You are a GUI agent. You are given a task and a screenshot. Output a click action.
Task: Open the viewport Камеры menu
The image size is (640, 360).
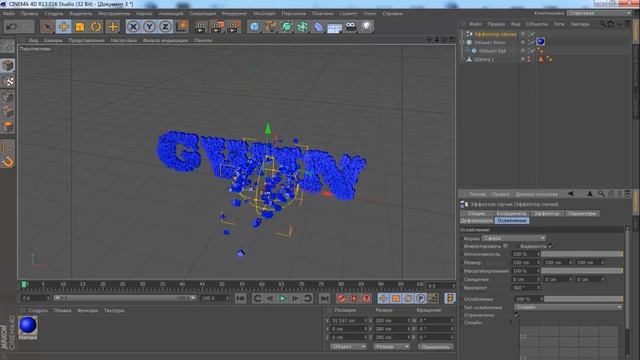click(x=53, y=40)
